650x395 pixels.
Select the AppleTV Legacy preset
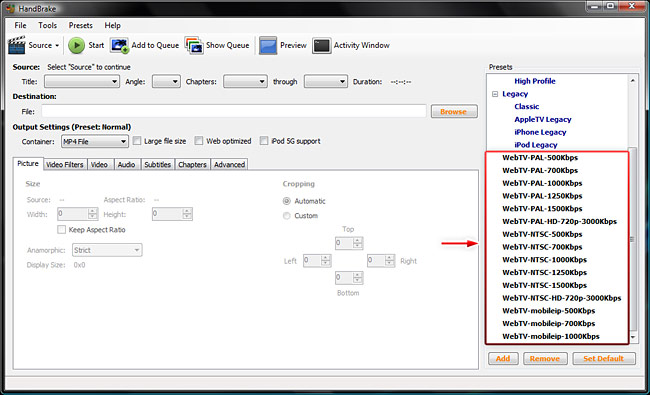tap(543, 119)
